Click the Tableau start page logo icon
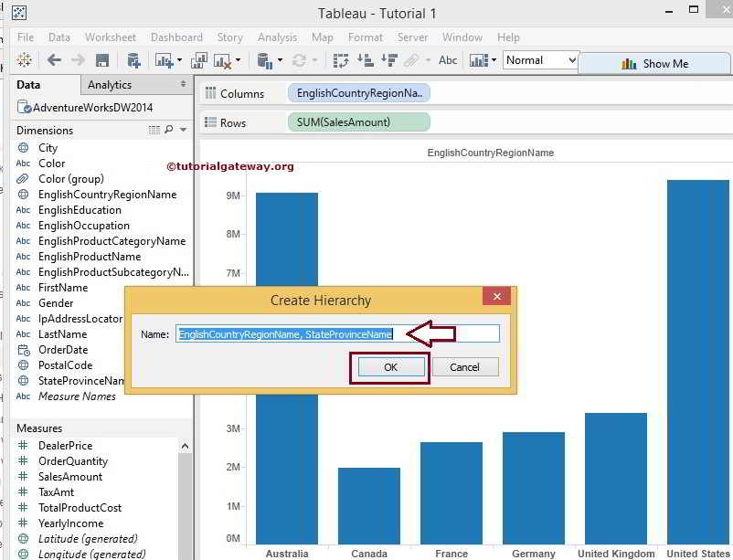Screen dimensions: 733x560 [25, 60]
